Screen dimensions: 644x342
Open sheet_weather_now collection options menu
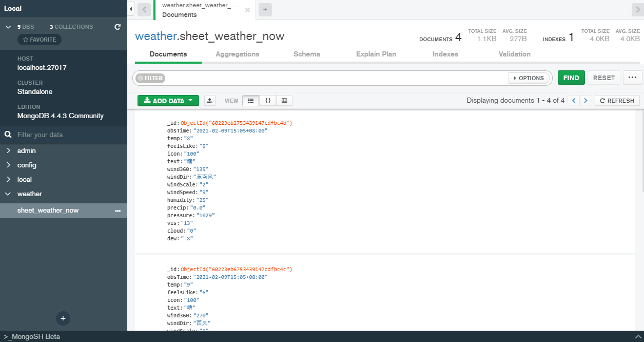[x=118, y=211]
